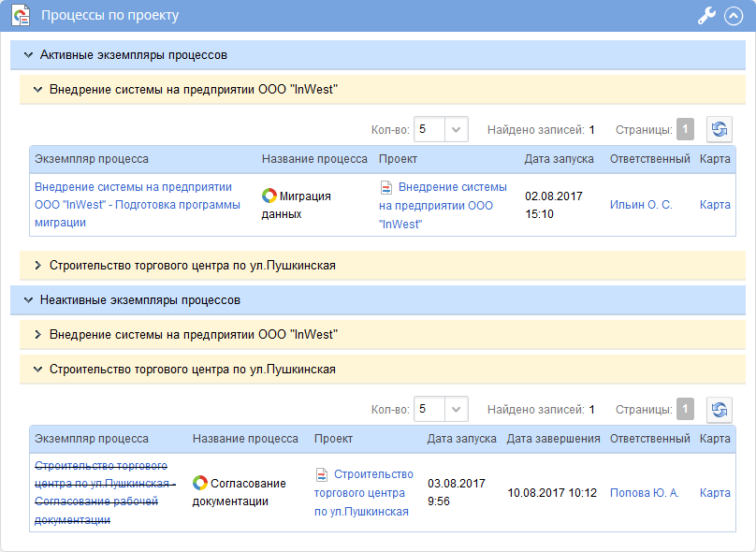
Task: Go to page 1 in active processes
Action: tap(686, 130)
